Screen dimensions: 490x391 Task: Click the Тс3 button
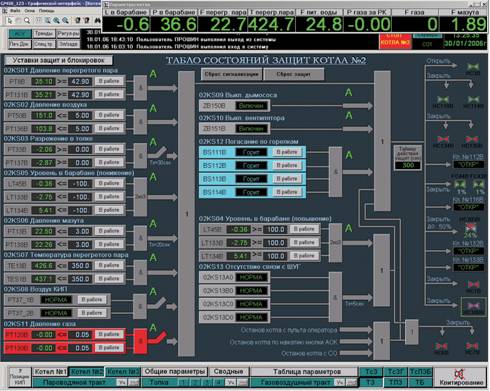[370, 371]
